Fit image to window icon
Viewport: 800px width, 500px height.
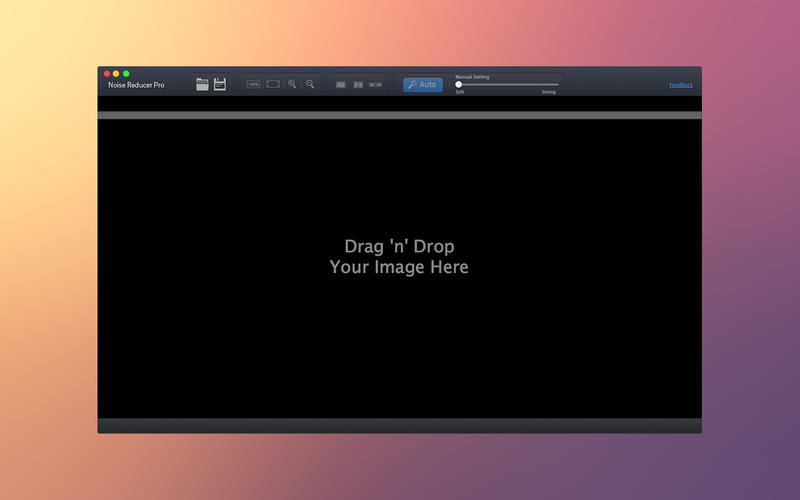click(273, 84)
